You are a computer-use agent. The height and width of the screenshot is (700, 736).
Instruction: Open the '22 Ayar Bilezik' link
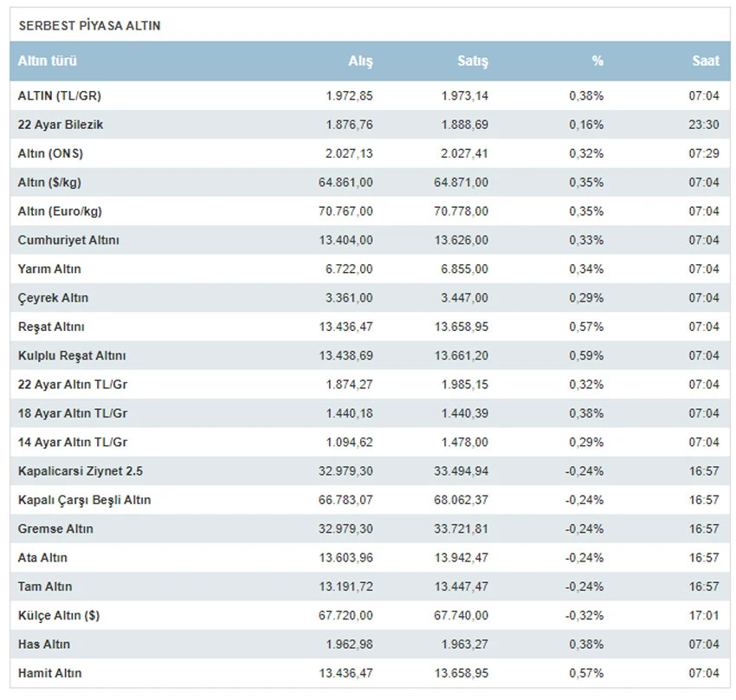coord(61,125)
